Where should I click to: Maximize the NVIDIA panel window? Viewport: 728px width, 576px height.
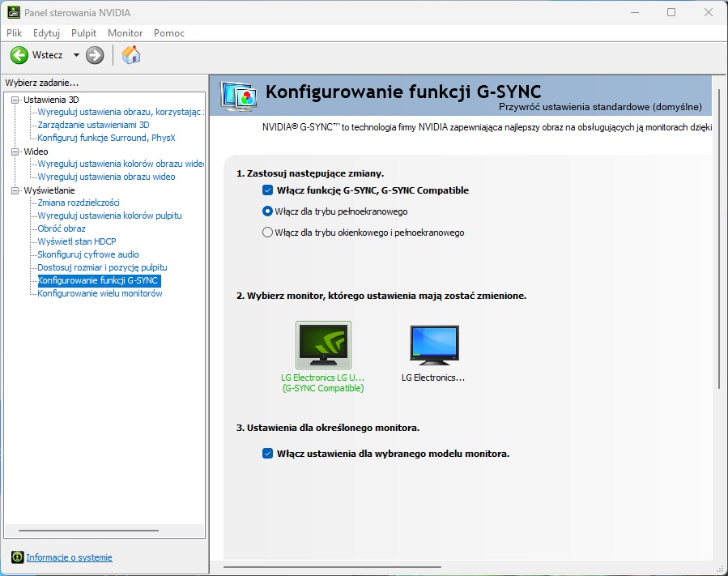671,12
